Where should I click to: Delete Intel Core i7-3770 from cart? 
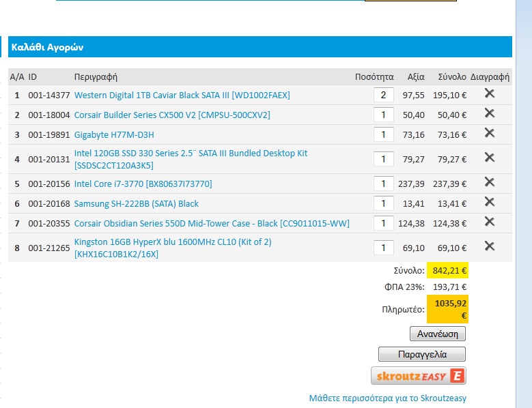click(x=489, y=182)
